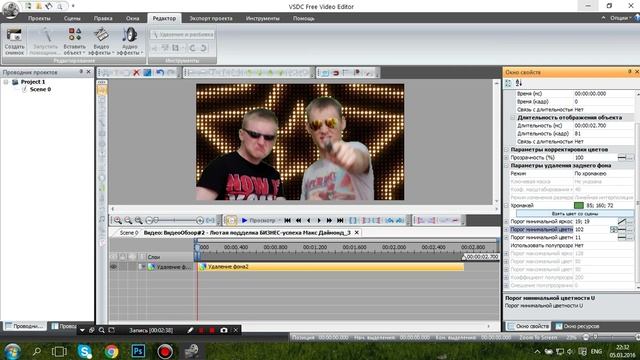Toggle Использовать полупрозрачность value Нет
The height and width of the screenshot is (360, 640).
[604, 245]
